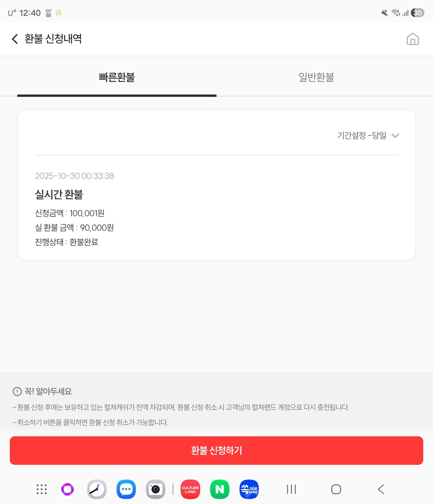Tap the system back navigation arrow
433x504 pixels.
381,489
